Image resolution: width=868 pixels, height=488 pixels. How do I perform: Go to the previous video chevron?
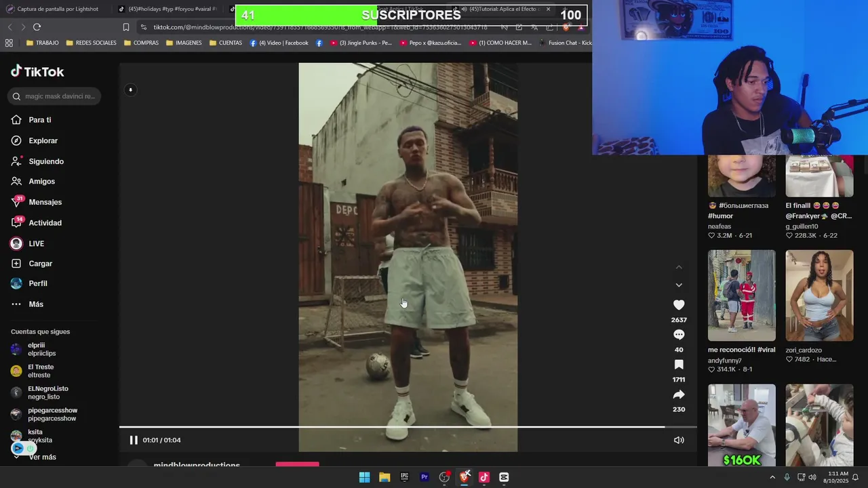coord(679,268)
